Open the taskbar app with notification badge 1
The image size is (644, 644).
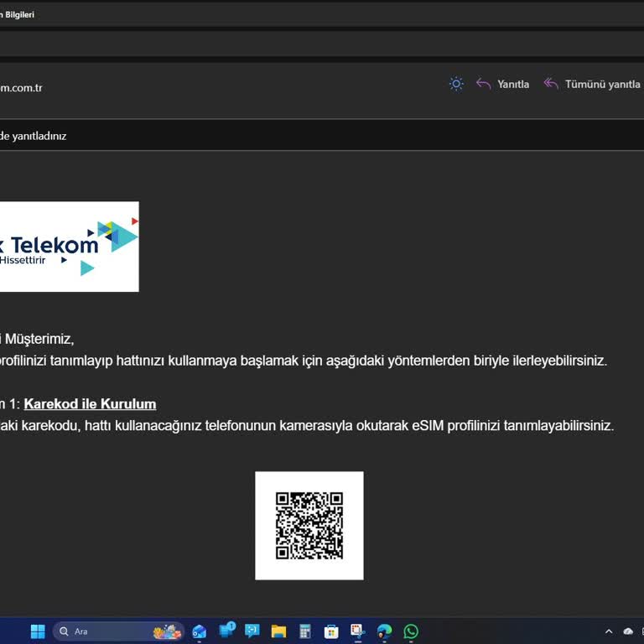(226, 630)
